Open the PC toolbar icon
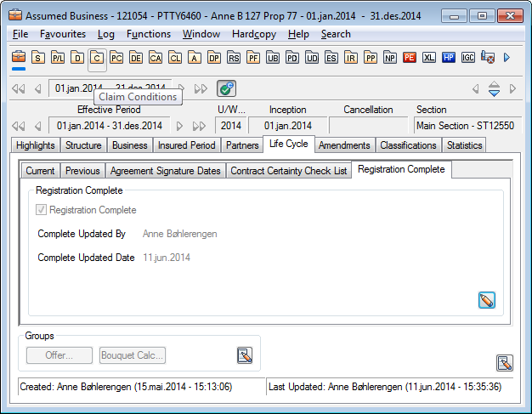Screen dimensions: 532x414 [x=116, y=58]
